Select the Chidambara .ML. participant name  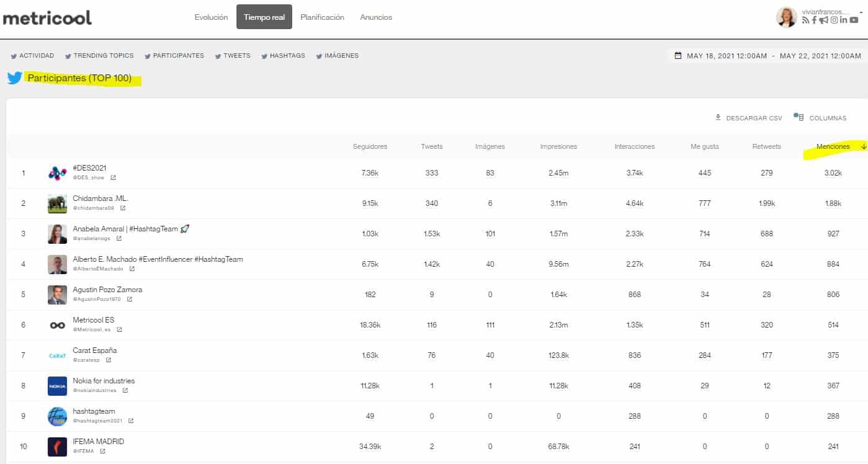(x=101, y=199)
